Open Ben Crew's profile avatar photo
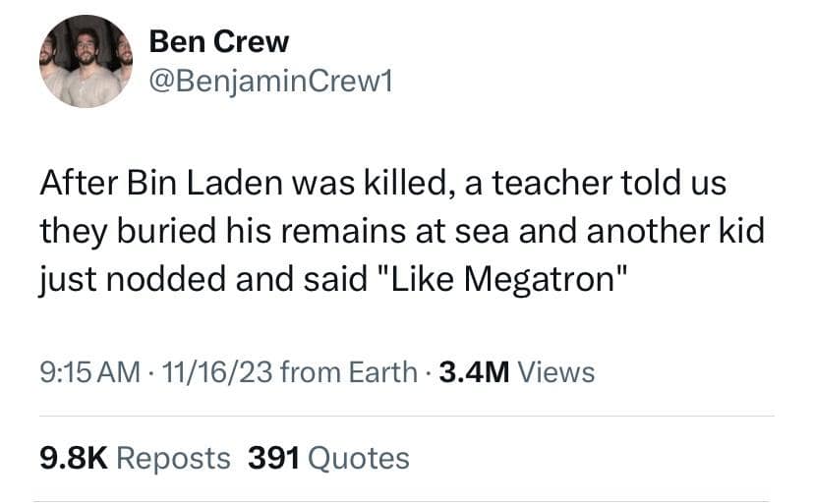Viewport: 814px width, 504px height. click(x=86, y=61)
